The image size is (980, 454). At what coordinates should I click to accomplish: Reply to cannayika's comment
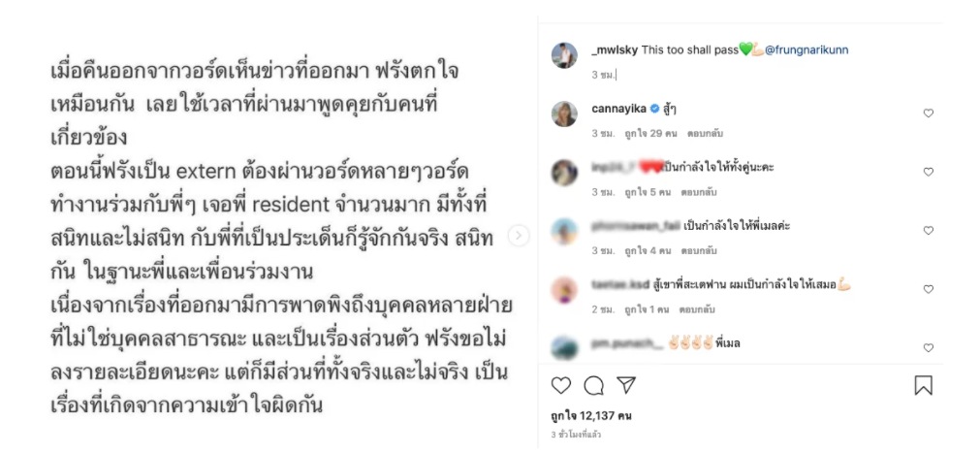705,134
